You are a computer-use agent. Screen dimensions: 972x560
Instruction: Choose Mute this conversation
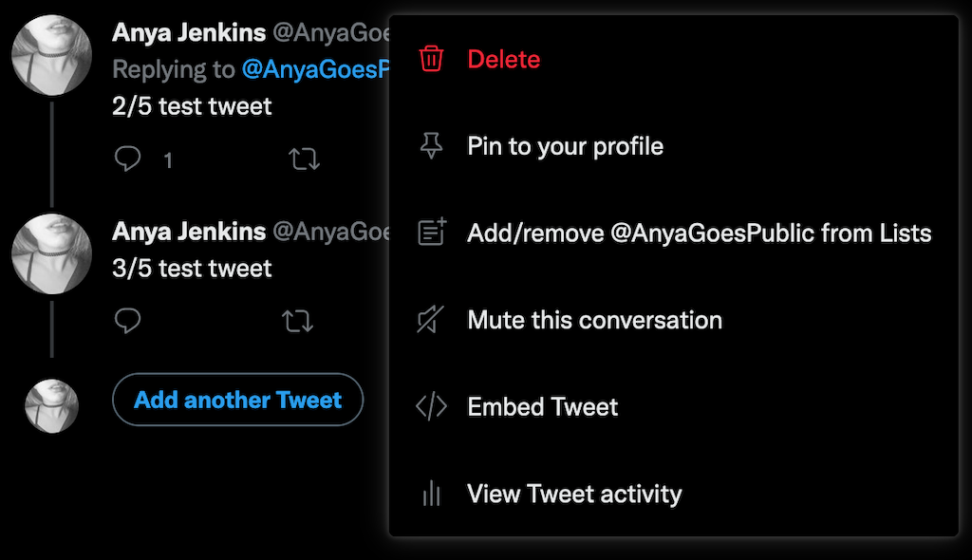(x=594, y=320)
